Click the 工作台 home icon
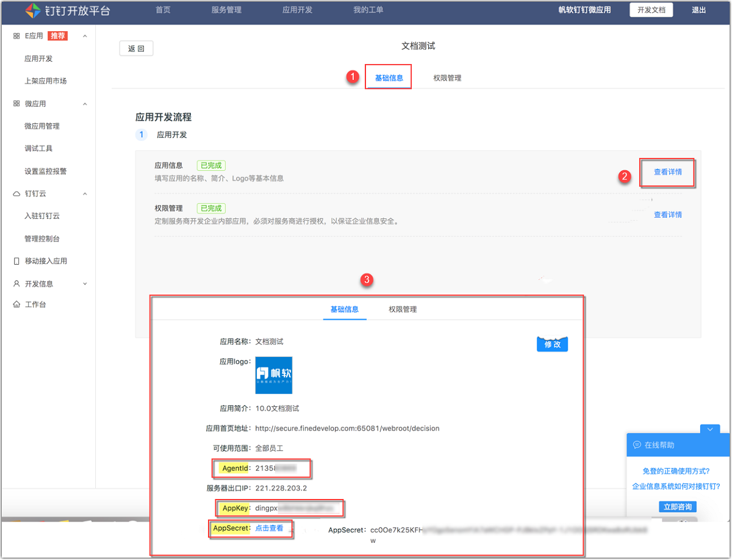The image size is (732, 560). pos(16,304)
